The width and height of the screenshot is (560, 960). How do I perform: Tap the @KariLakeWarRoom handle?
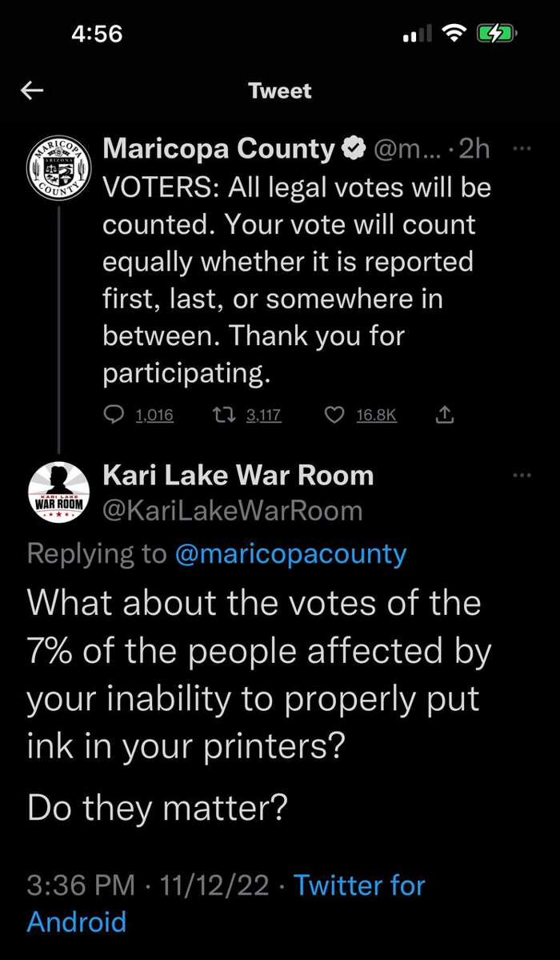233,510
